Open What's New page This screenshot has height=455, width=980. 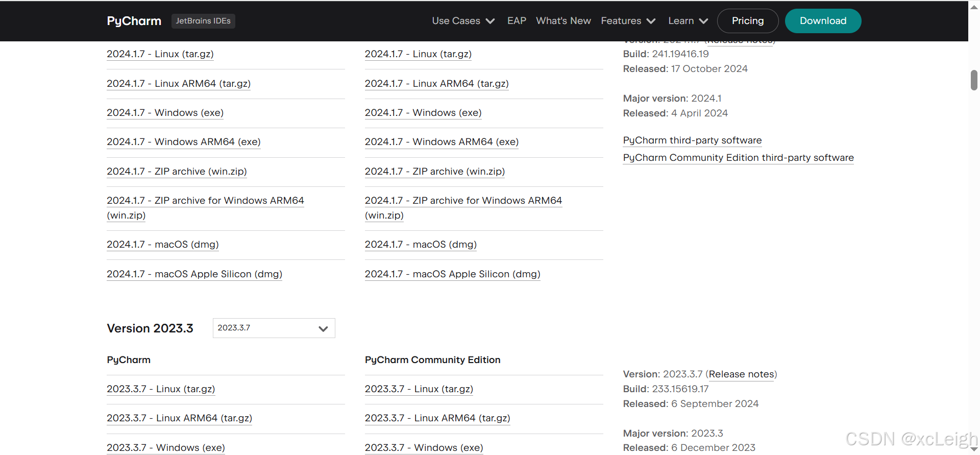563,21
